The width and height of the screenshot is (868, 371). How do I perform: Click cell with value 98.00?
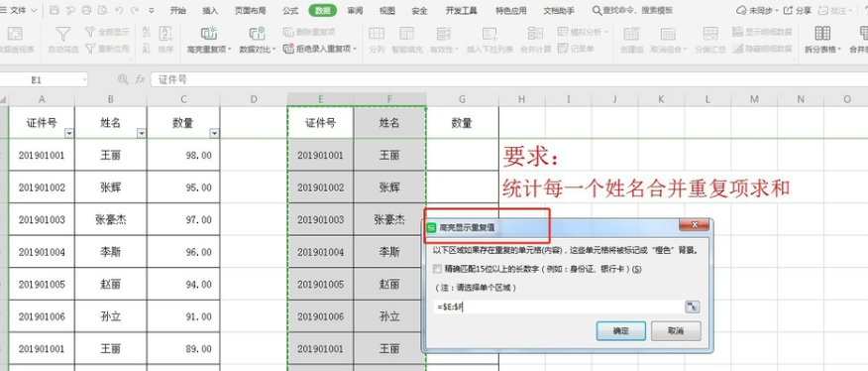[183, 156]
